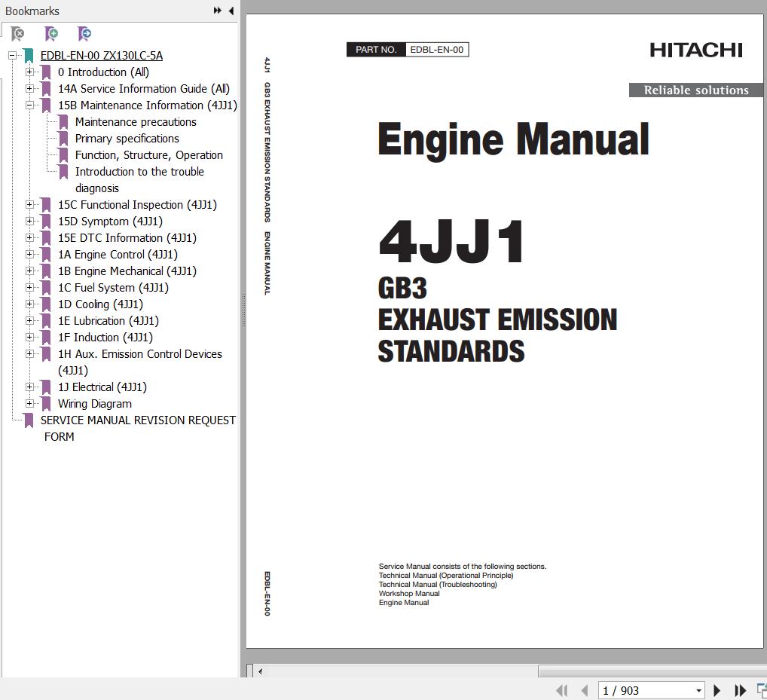767x700 pixels.
Task: Jump to the last page
Action: tap(740, 691)
